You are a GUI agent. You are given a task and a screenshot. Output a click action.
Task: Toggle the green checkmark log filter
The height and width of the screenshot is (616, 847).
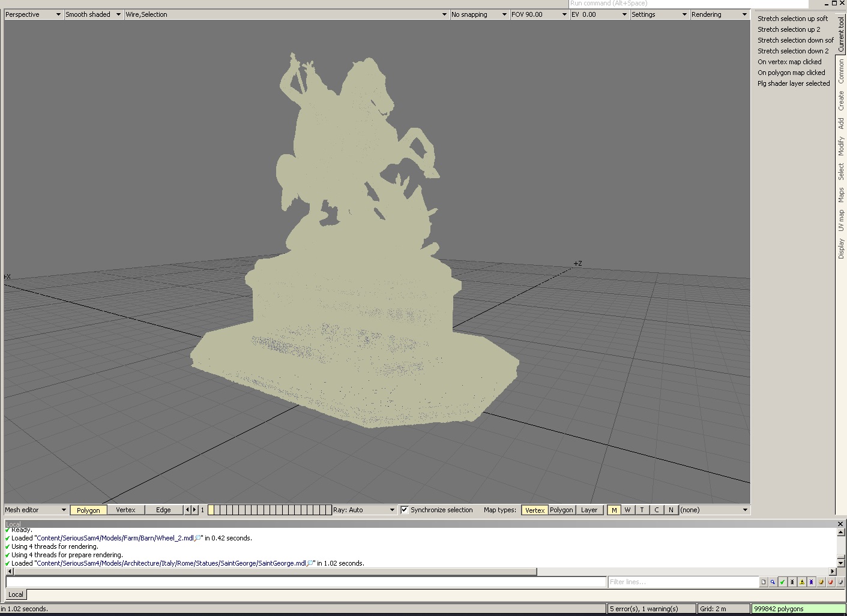tap(783, 582)
